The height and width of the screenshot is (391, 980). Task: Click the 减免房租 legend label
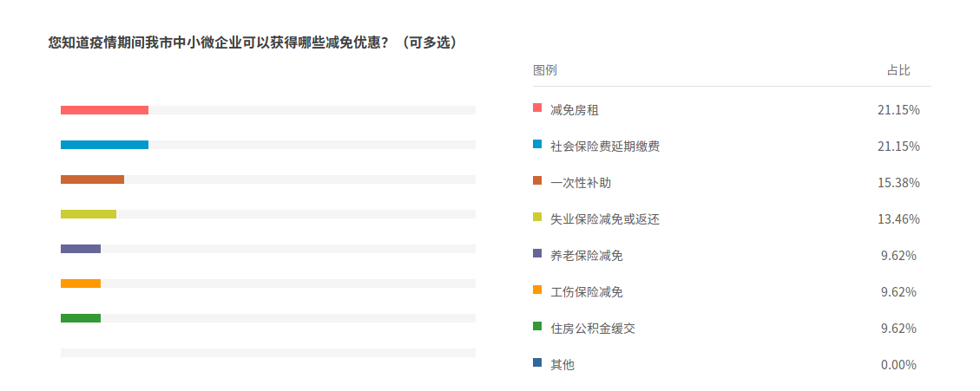click(574, 110)
